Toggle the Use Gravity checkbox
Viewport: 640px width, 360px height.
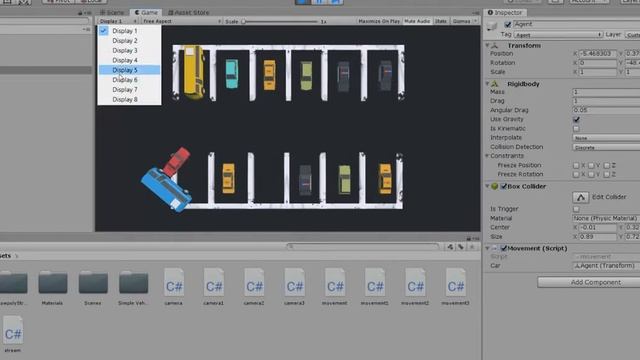tap(576, 119)
